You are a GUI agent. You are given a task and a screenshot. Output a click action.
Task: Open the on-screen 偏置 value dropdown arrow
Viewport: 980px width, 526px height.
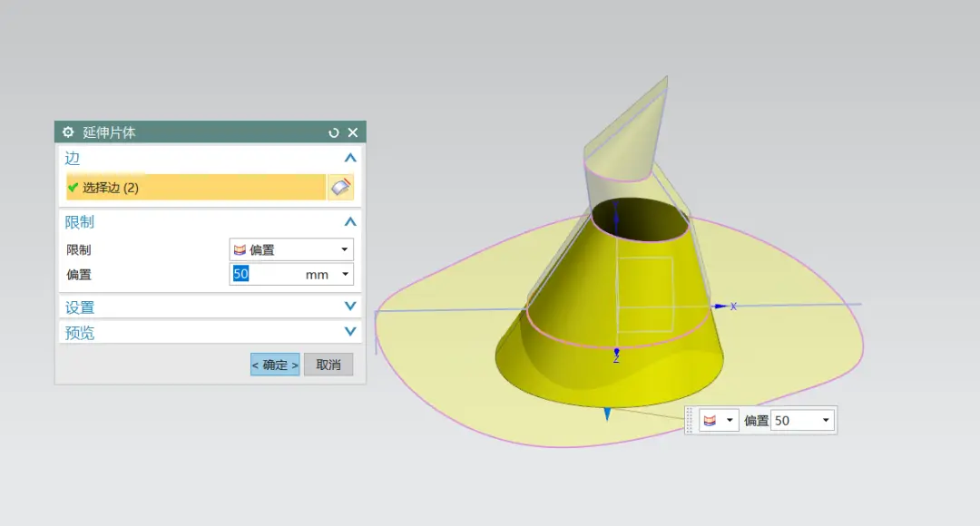coord(826,421)
